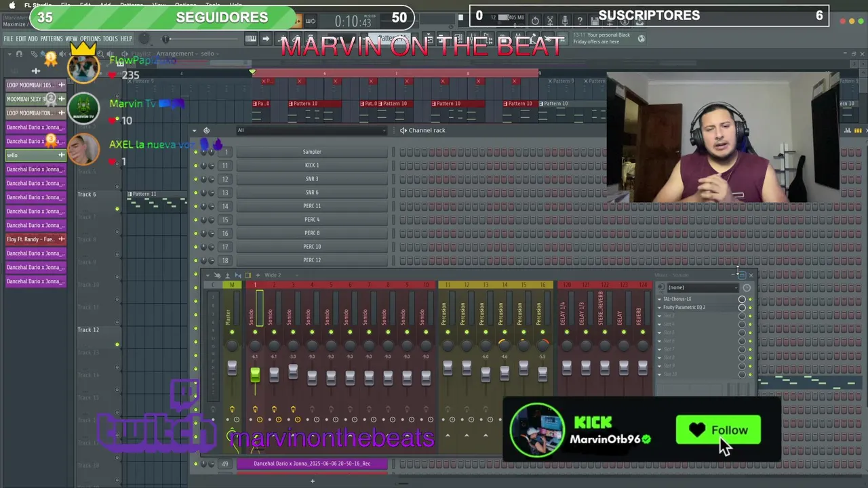Click the DELAY 1/4 insert 120 fader

click(x=566, y=367)
